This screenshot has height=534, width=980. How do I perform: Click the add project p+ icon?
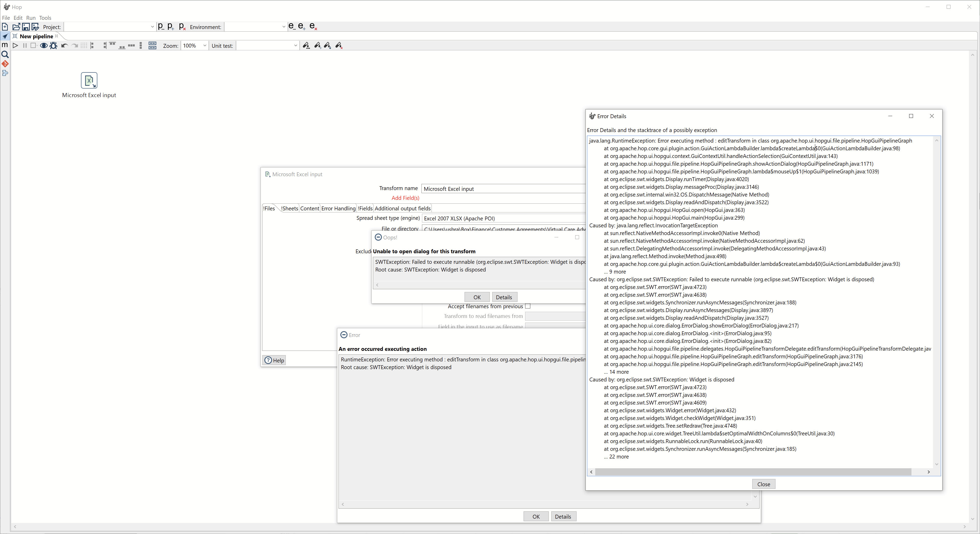point(171,27)
